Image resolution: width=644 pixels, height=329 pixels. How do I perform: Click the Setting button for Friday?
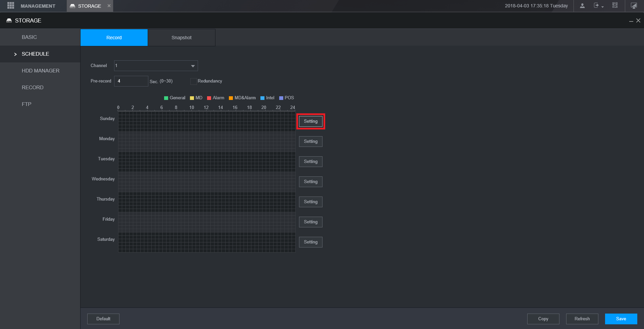tap(311, 222)
